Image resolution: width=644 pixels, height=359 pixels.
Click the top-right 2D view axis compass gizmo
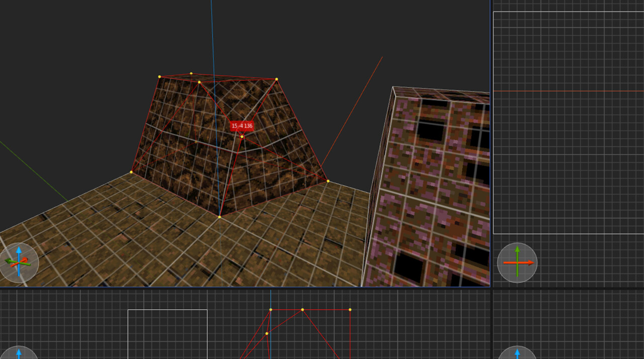coord(517,262)
